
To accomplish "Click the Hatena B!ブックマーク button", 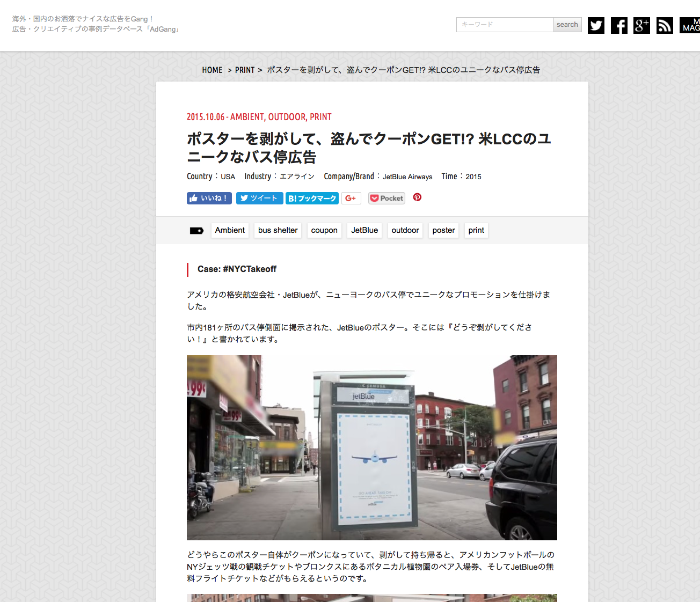I will [x=312, y=198].
